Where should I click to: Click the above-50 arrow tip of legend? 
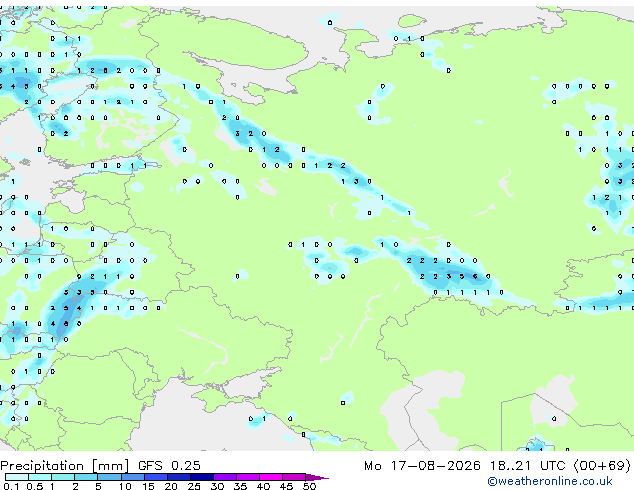point(317,478)
